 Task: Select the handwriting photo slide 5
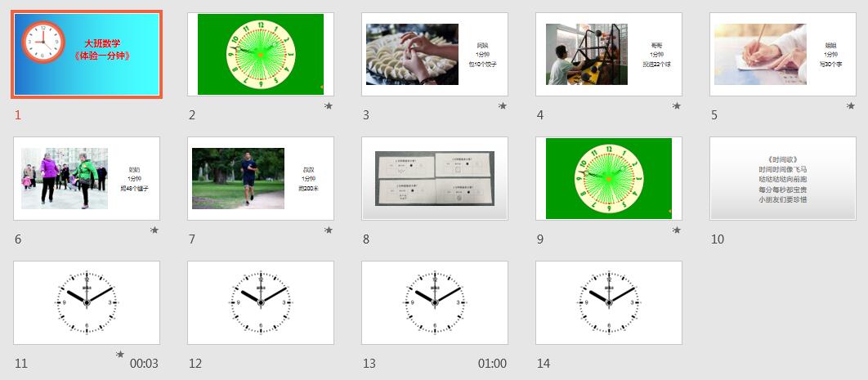pyautogui.click(x=783, y=54)
